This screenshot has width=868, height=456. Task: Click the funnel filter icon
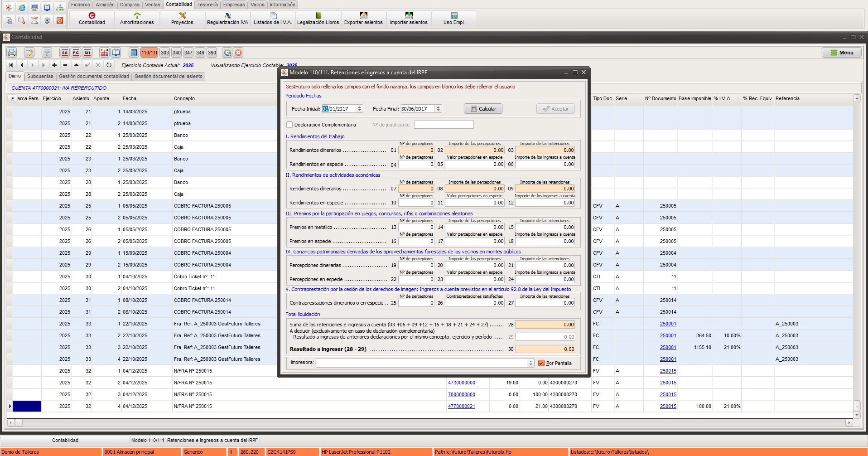(x=47, y=53)
